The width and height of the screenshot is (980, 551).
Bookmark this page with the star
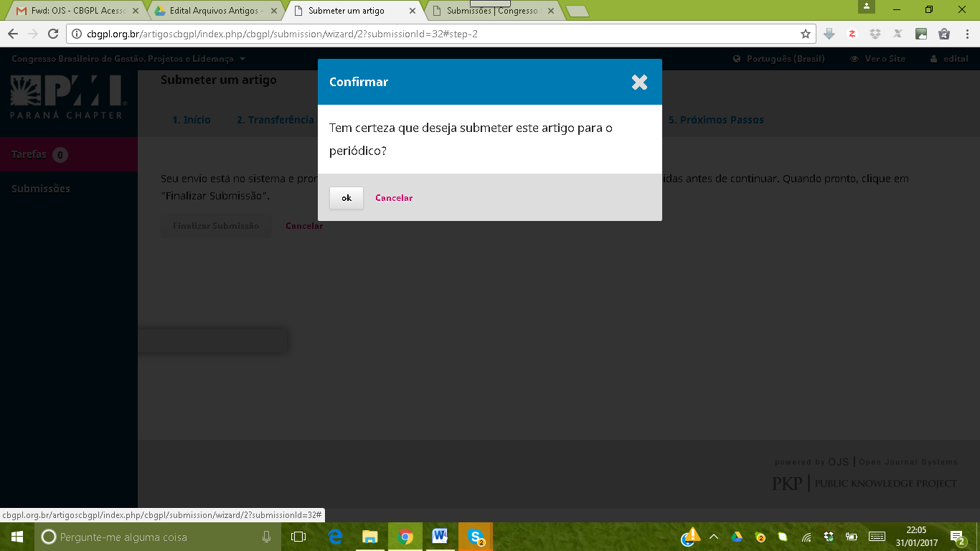pyautogui.click(x=806, y=34)
